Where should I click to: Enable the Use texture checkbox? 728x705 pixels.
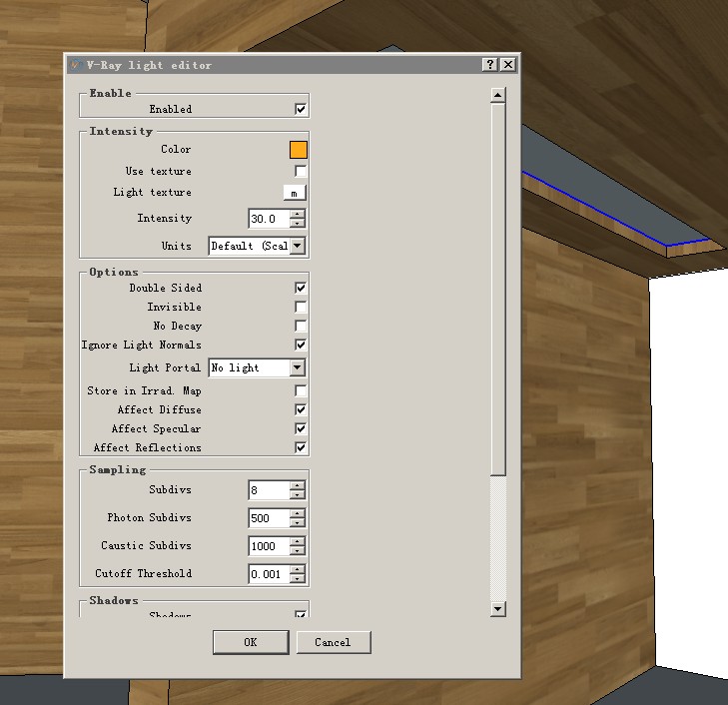click(301, 172)
